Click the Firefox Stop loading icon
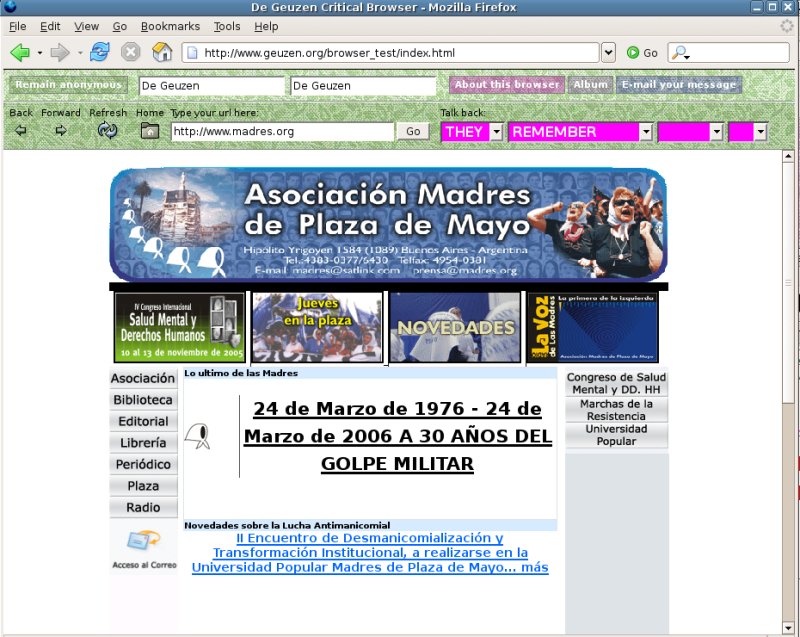 click(131, 52)
